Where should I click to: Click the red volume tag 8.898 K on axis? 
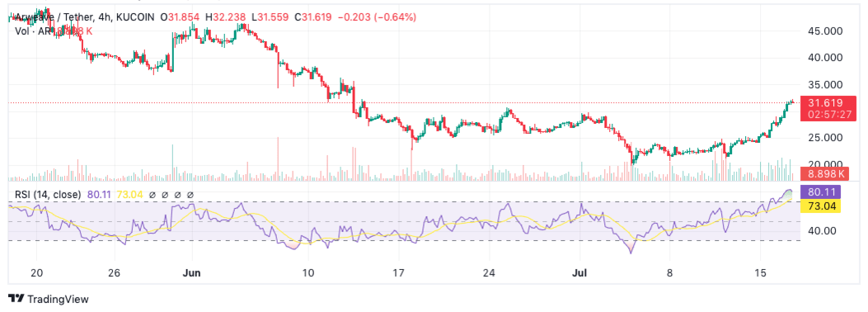[x=825, y=174]
